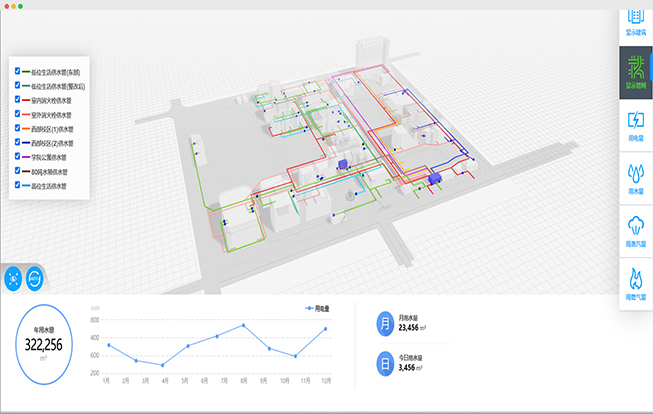Screen dimensions: 653x414
Task: Toggle the 学院公寓供水管 checkbox
Action: (18, 157)
